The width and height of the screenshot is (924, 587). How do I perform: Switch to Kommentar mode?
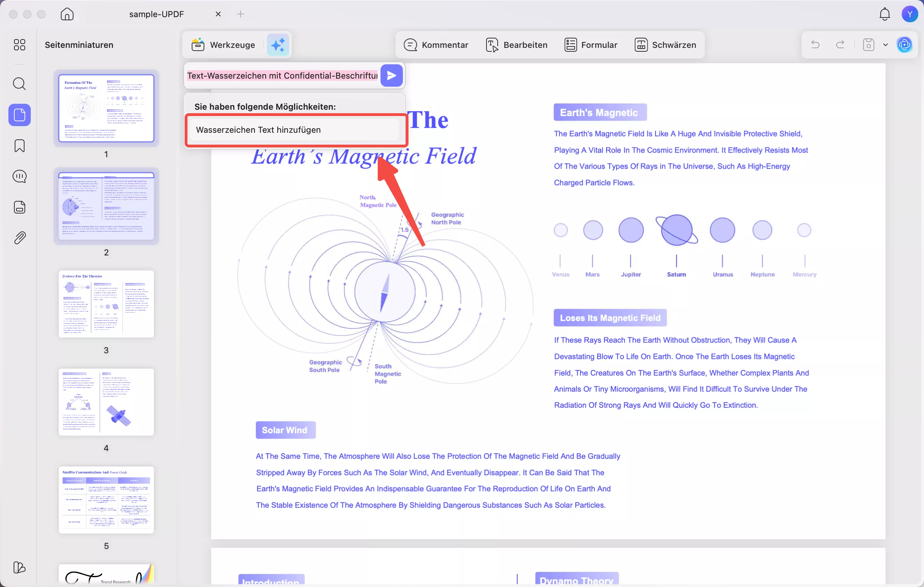click(x=436, y=45)
